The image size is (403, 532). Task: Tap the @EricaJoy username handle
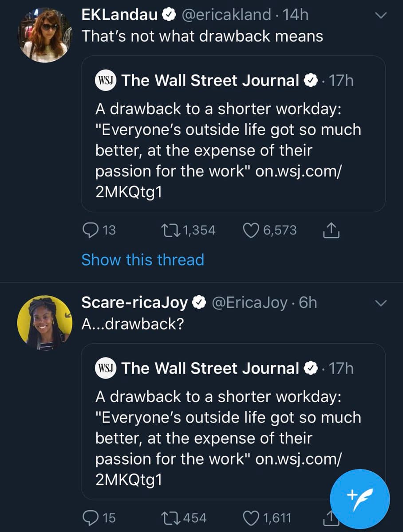[250, 302]
